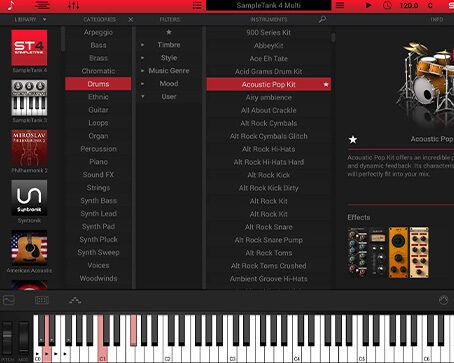Choose the Bass category
This screenshot has width=454, height=363.
(98, 45)
